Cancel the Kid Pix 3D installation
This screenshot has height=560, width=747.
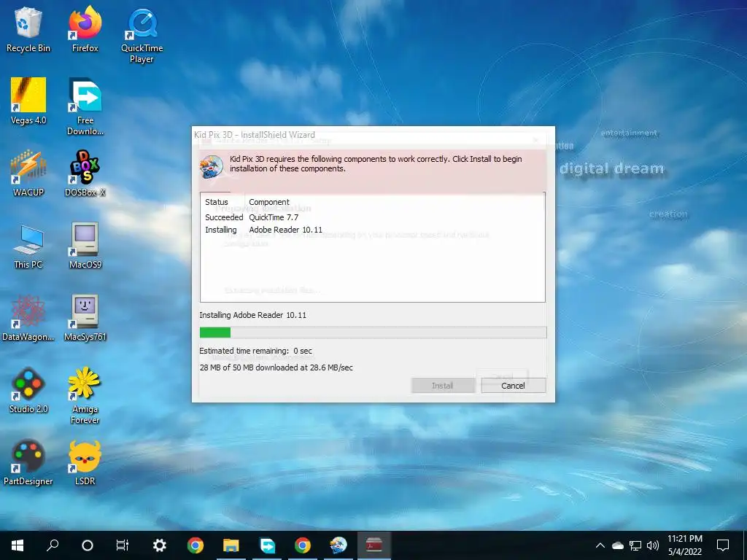click(x=513, y=386)
